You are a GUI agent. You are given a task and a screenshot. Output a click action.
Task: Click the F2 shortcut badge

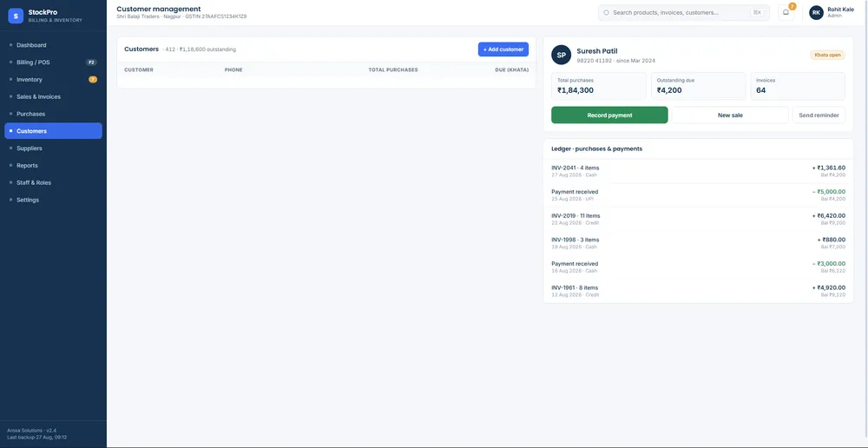pyautogui.click(x=91, y=62)
